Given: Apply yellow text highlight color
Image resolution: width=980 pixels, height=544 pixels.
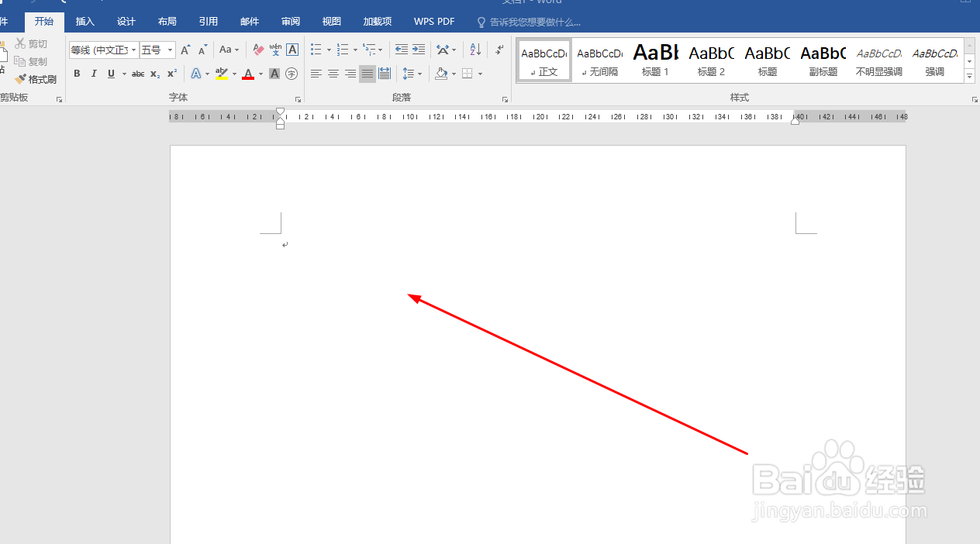Looking at the screenshot, I should click(222, 74).
